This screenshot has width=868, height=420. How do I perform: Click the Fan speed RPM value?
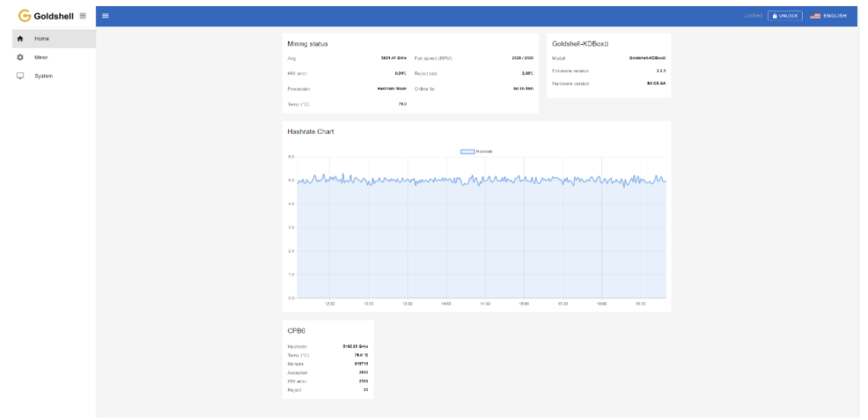[x=522, y=59]
